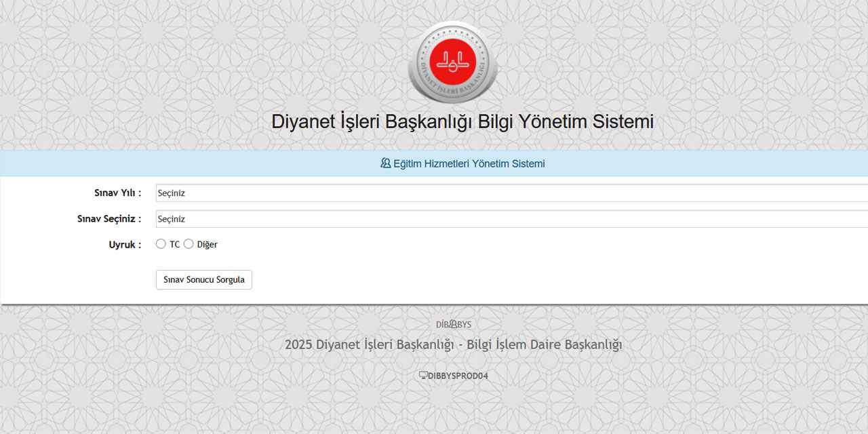This screenshot has height=434, width=868.
Task: Click the Diyanet İşleri Başkanlığı logo emblem
Action: [x=453, y=63]
